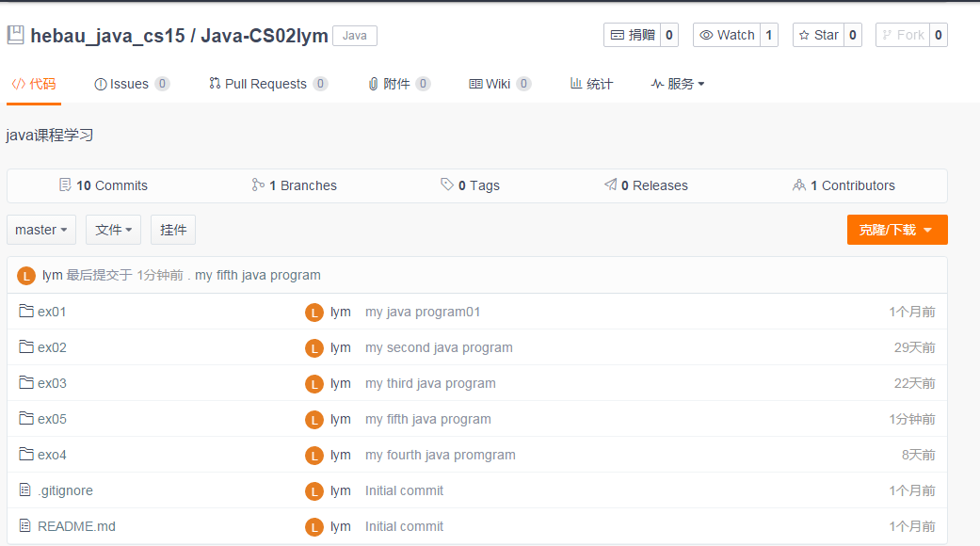Click lym avatar in exo4 row
This screenshot has width=980, height=546.
pyautogui.click(x=313, y=456)
